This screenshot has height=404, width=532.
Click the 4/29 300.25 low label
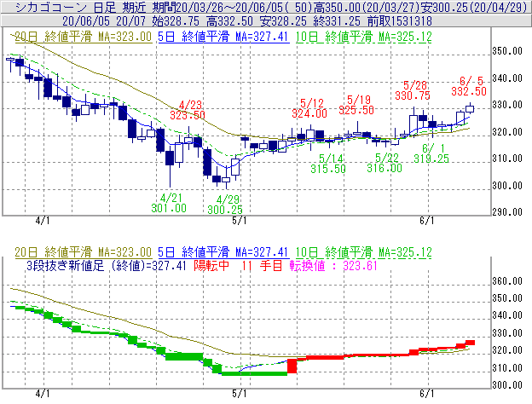click(225, 205)
